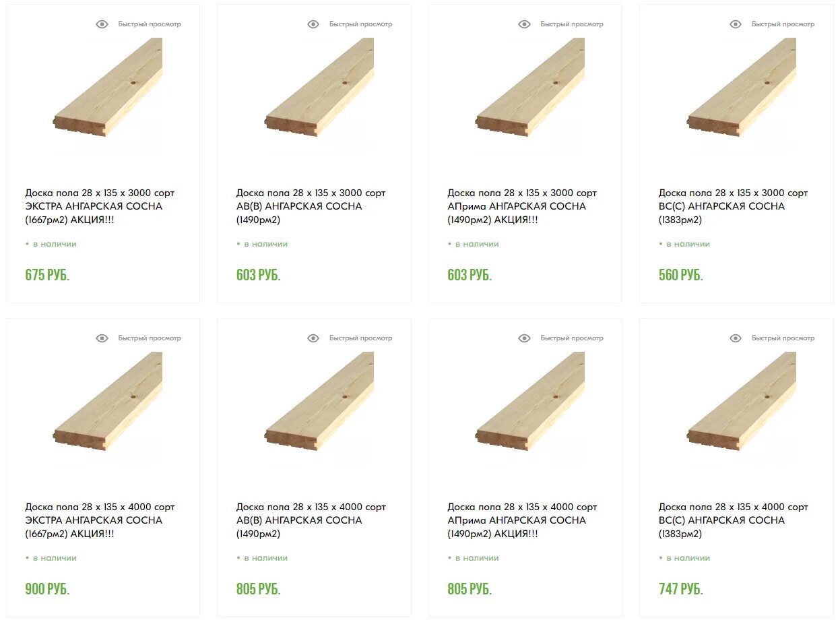This screenshot has height=622, width=840.
Task: Open Быстрый просмотр text for ЭКСТРА 3000 board
Action: coord(150,24)
